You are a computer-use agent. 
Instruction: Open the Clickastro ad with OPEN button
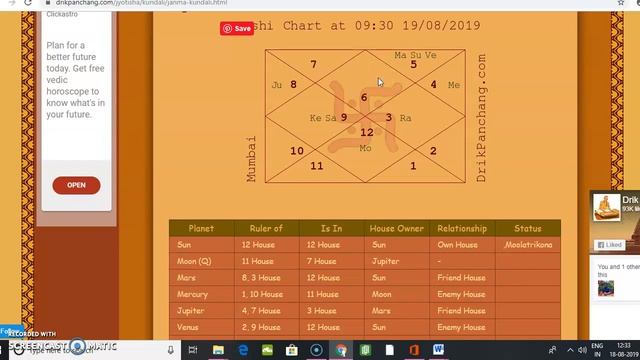click(76, 185)
